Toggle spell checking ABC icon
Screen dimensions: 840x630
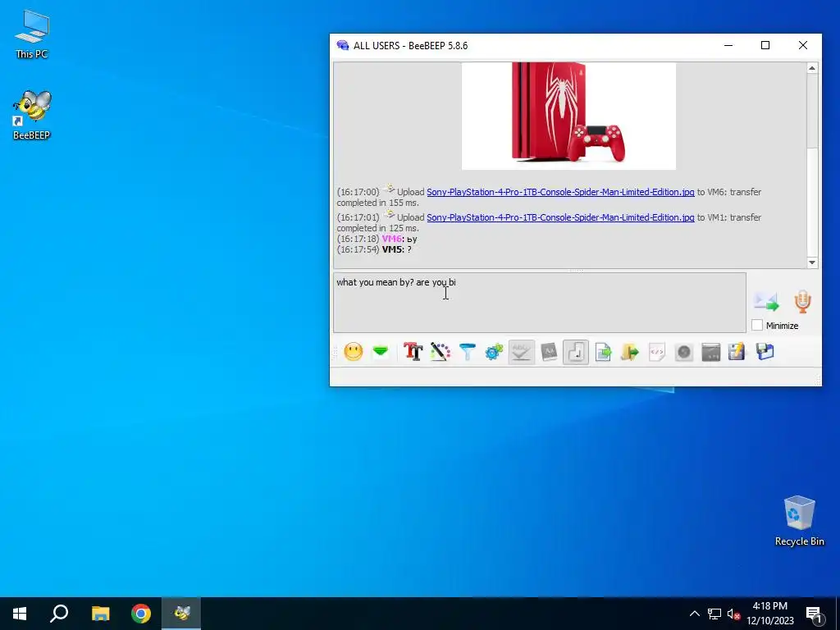click(x=521, y=352)
